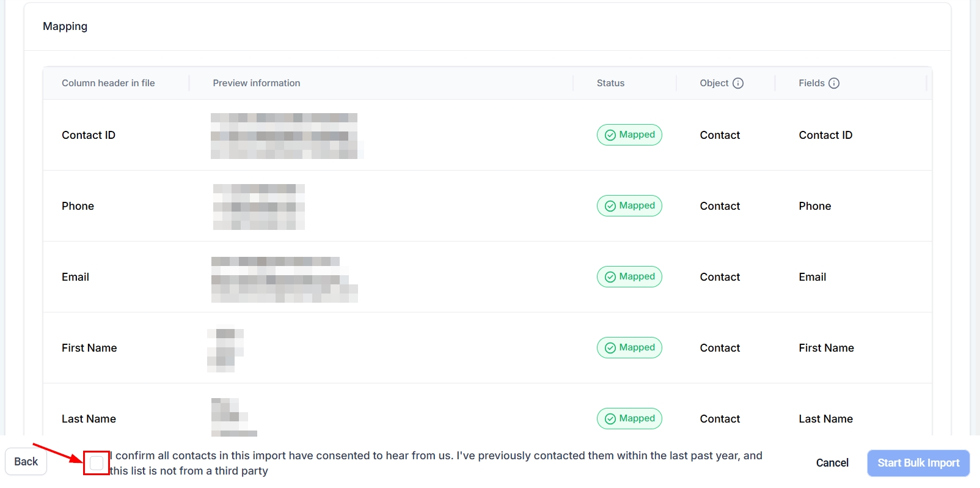980x488 pixels.
Task: Click the Mapped status badge for Email
Action: [629, 277]
